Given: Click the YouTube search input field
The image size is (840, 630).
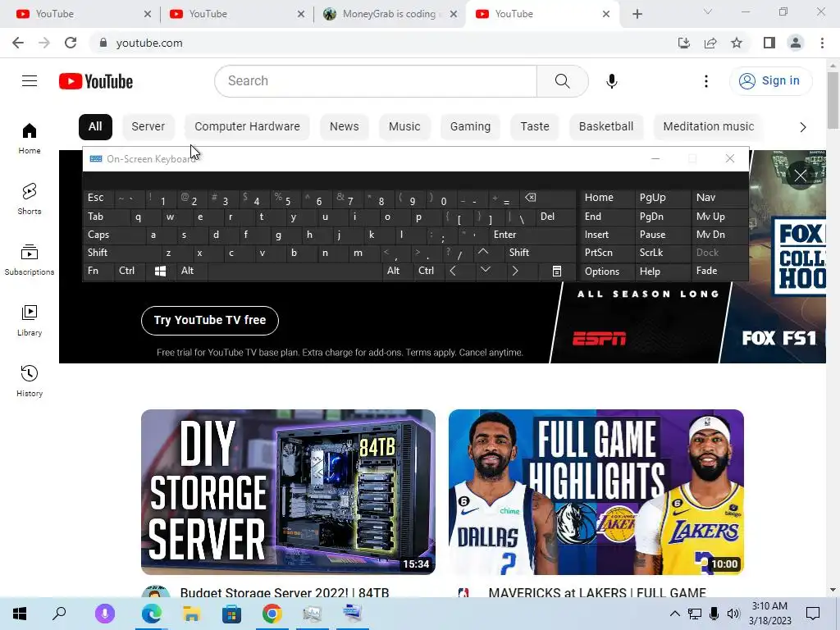Looking at the screenshot, I should coord(376,81).
